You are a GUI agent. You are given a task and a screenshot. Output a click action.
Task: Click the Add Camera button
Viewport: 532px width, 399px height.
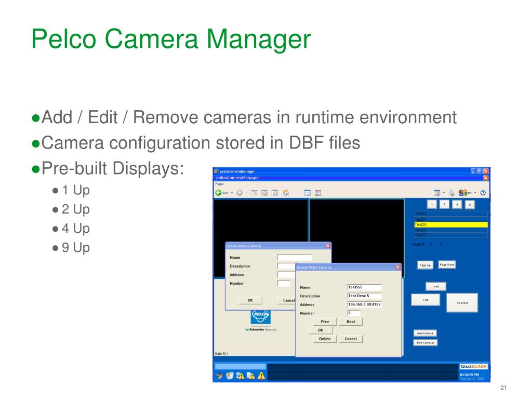[425, 333]
